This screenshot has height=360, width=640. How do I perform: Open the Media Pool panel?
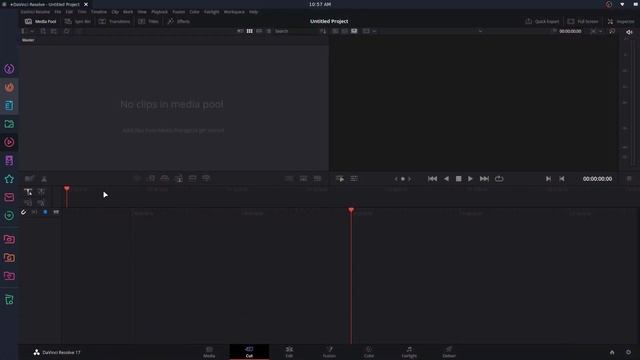(x=40, y=21)
